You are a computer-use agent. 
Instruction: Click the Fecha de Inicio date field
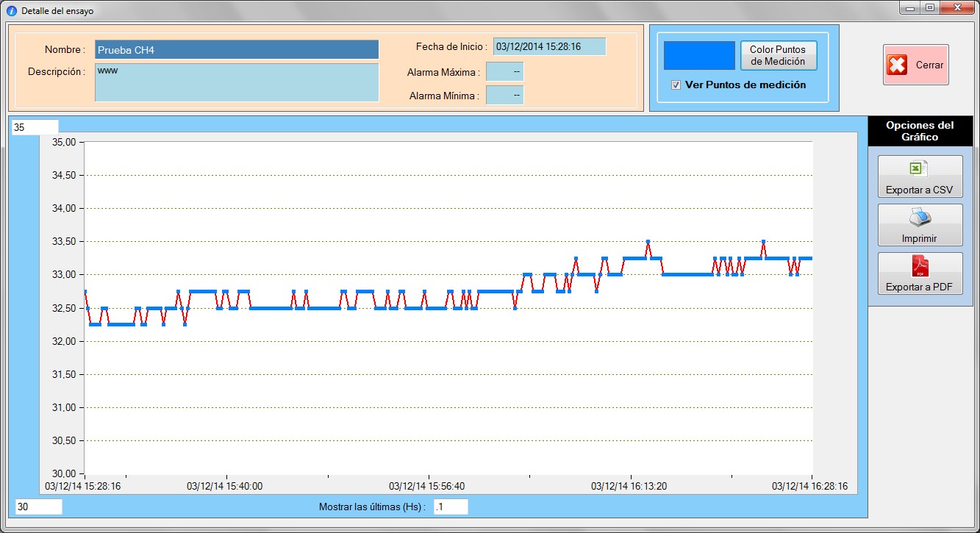[549, 46]
